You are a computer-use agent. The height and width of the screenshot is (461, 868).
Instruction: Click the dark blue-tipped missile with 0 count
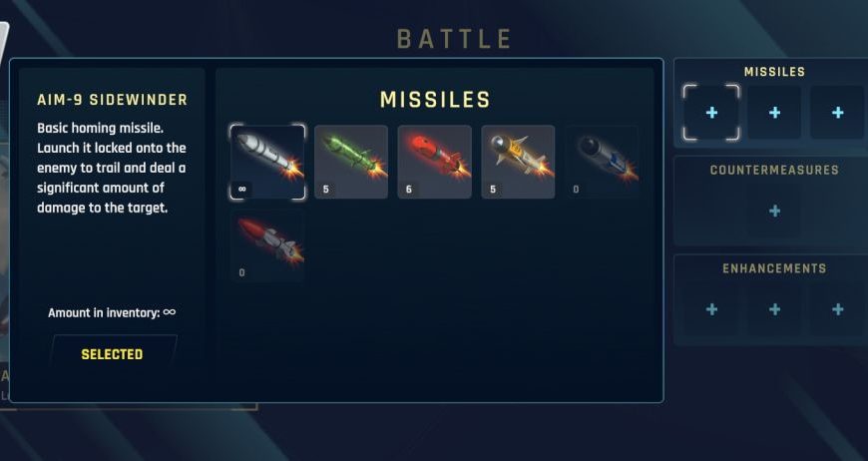602,162
